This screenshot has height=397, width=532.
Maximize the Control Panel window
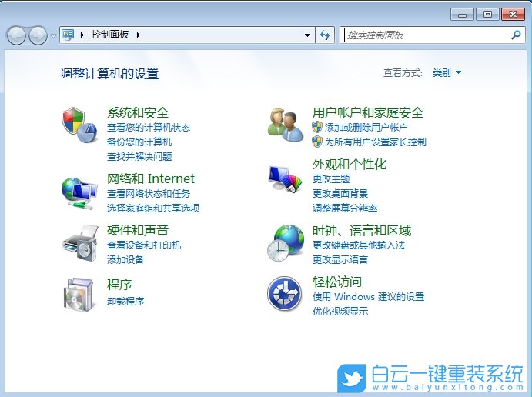[487, 15]
